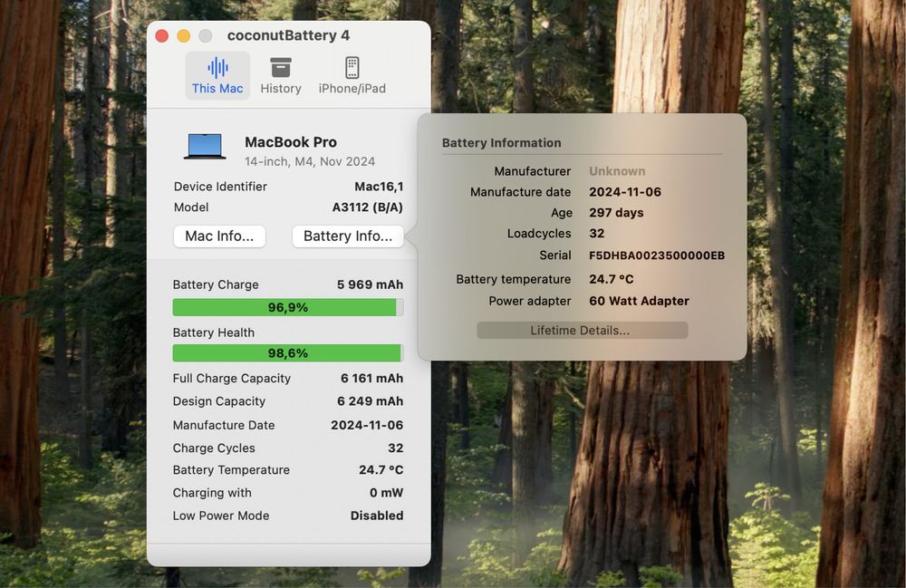Click the '14-inch, M4, Nov 2024' subtitle
Image resolution: width=906 pixels, height=588 pixels.
(x=310, y=162)
